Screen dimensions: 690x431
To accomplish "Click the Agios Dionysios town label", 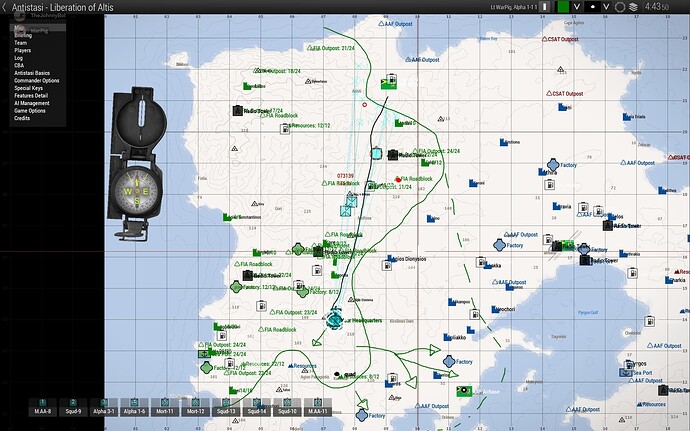I will click(409, 259).
